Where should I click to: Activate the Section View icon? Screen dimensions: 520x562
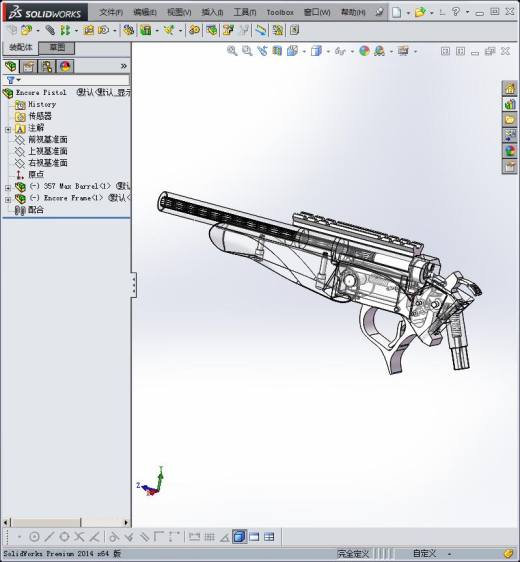[x=277, y=51]
